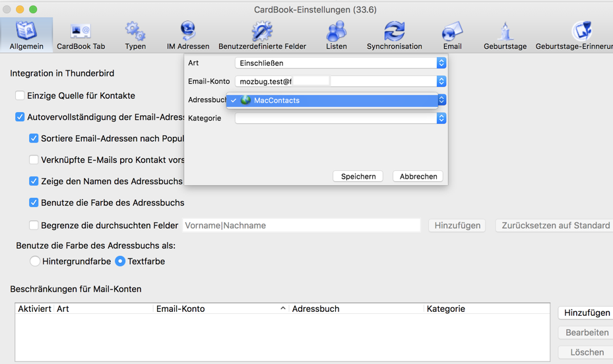This screenshot has height=364, width=613.
Task: Enable Begrenze die durchsuchten Felder checkbox
Action: (34, 226)
